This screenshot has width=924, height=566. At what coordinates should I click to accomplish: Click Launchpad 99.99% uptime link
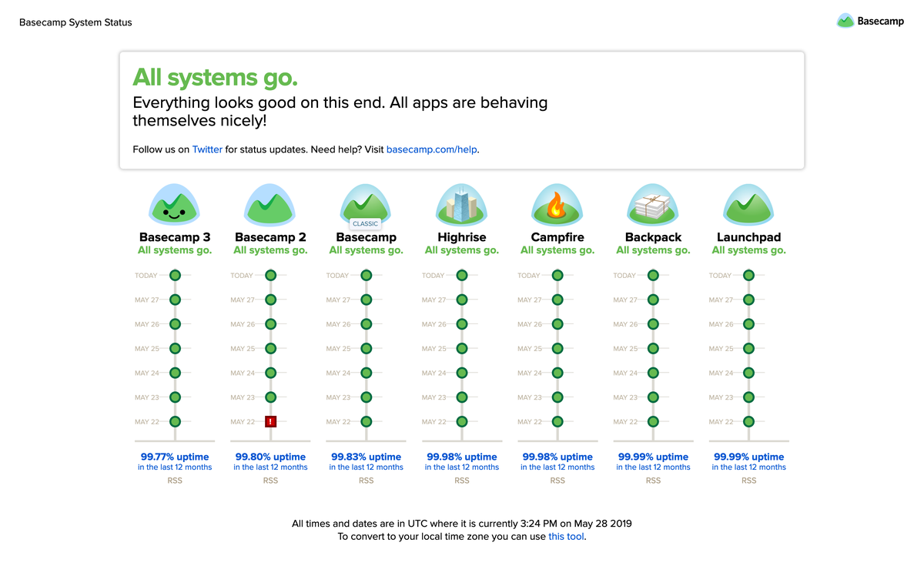748,461
